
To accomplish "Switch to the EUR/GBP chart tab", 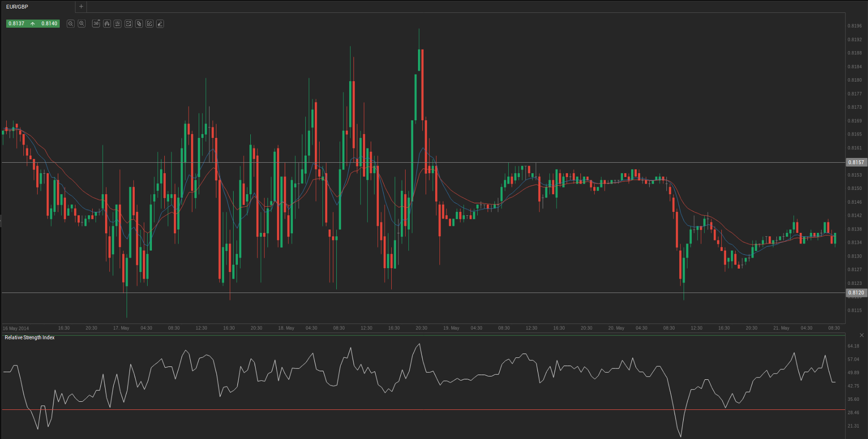I will coord(17,7).
